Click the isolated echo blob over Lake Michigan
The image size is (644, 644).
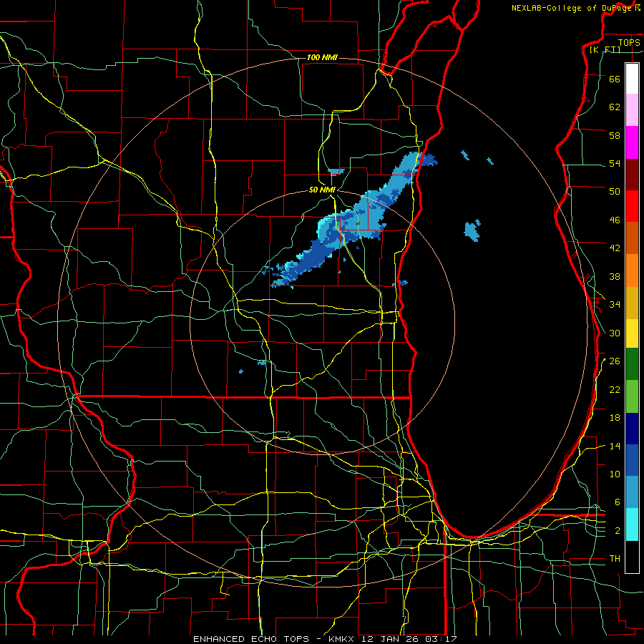point(472,230)
